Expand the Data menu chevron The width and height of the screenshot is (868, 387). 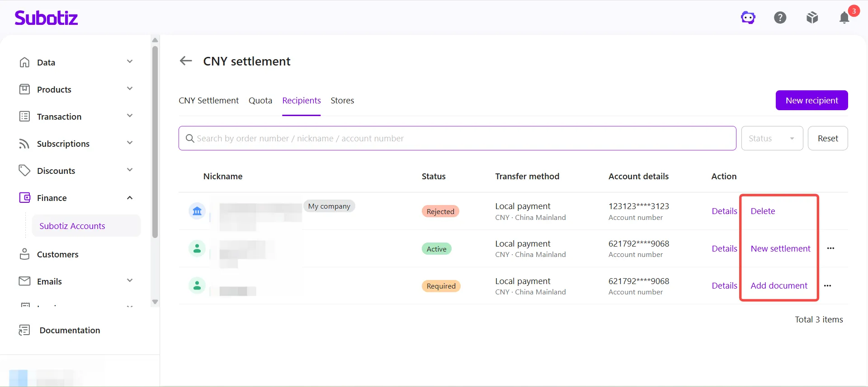click(130, 61)
